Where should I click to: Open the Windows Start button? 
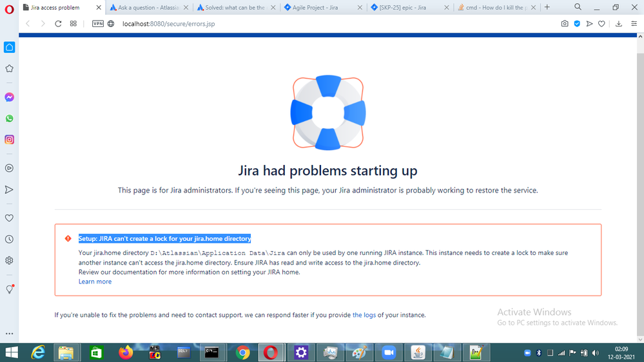tap(12, 352)
